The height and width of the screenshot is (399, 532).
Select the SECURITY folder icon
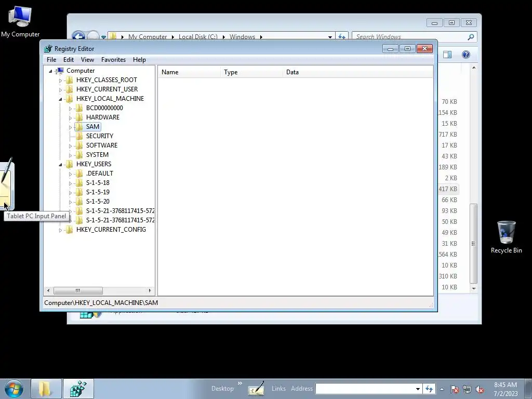79,136
